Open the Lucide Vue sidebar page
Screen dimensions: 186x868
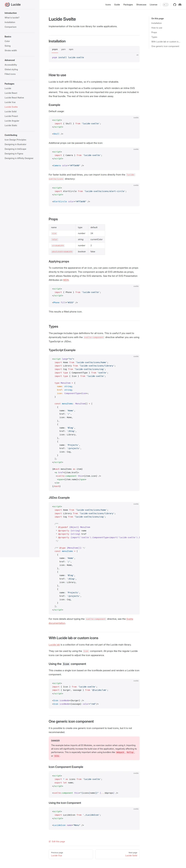(10, 102)
